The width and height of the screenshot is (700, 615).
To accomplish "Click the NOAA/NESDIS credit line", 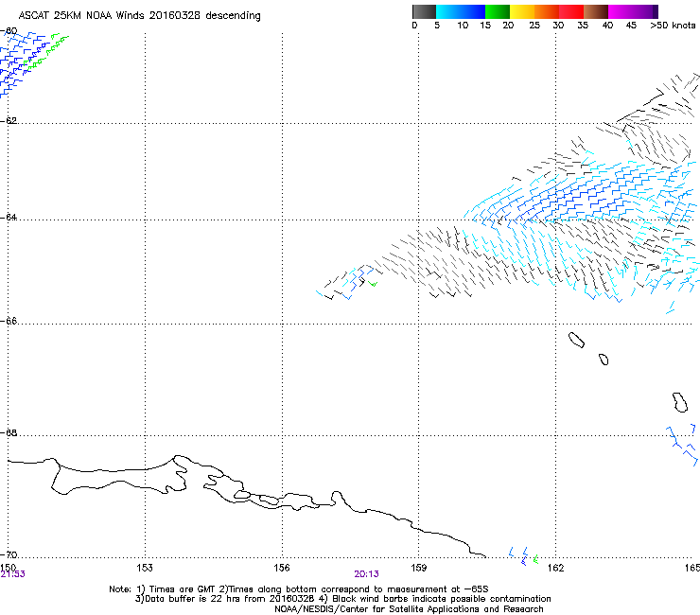I will coord(409,609).
